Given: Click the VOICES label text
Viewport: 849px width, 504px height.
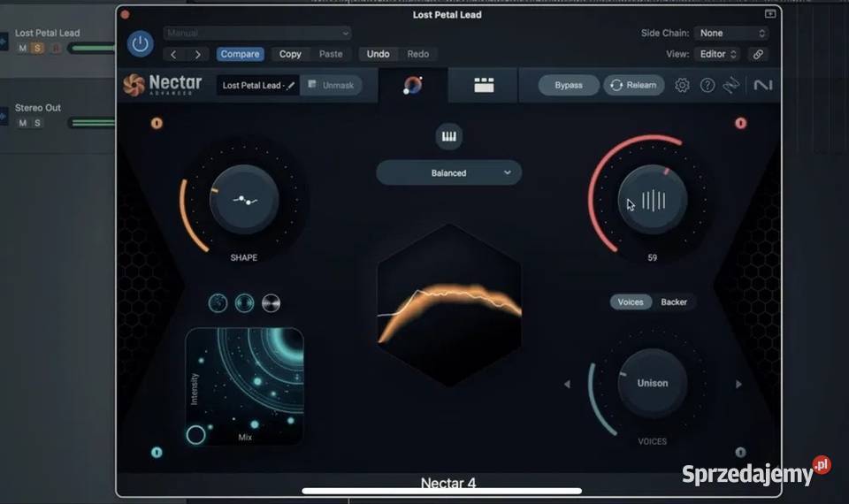Looking at the screenshot, I should [653, 442].
